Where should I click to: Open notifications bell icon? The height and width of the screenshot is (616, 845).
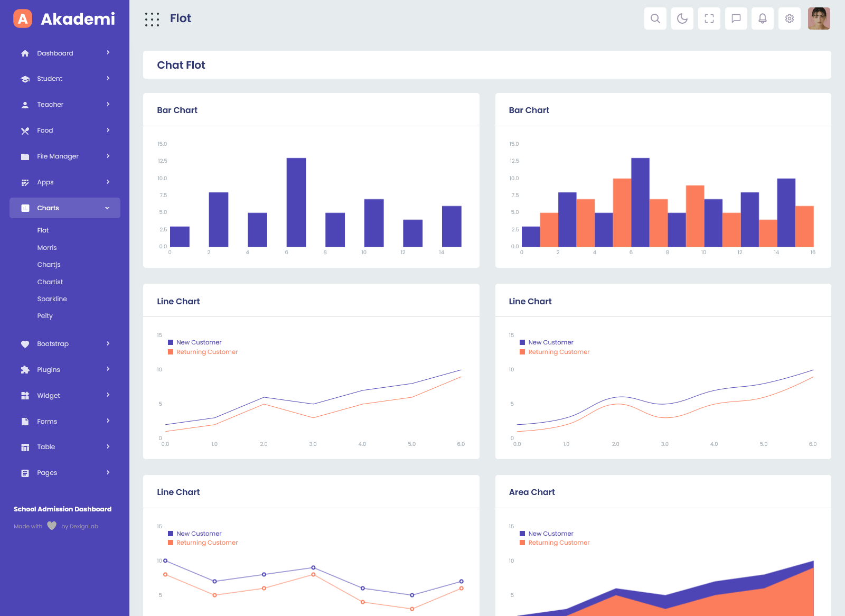coord(762,18)
